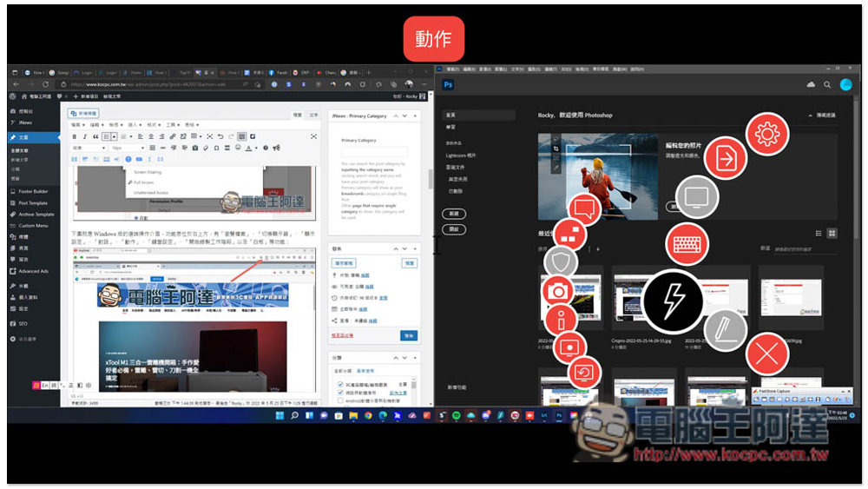Open Photoshop account avatar circle
This screenshot has height=489, width=868.
pyautogui.click(x=845, y=85)
